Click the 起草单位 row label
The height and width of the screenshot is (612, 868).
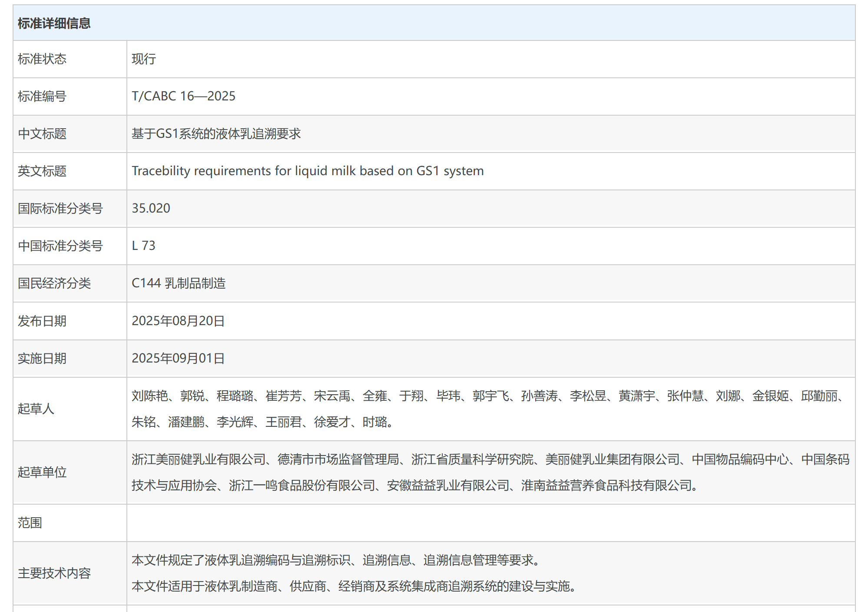point(42,472)
